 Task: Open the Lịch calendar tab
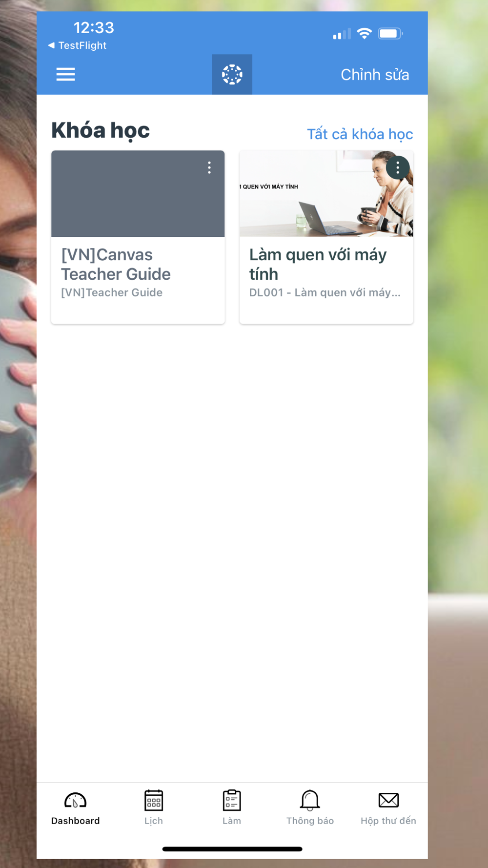click(x=154, y=808)
